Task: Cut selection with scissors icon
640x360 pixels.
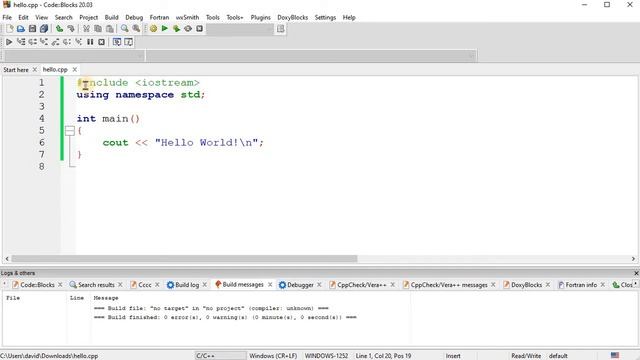Action: pyautogui.click(x=86, y=29)
